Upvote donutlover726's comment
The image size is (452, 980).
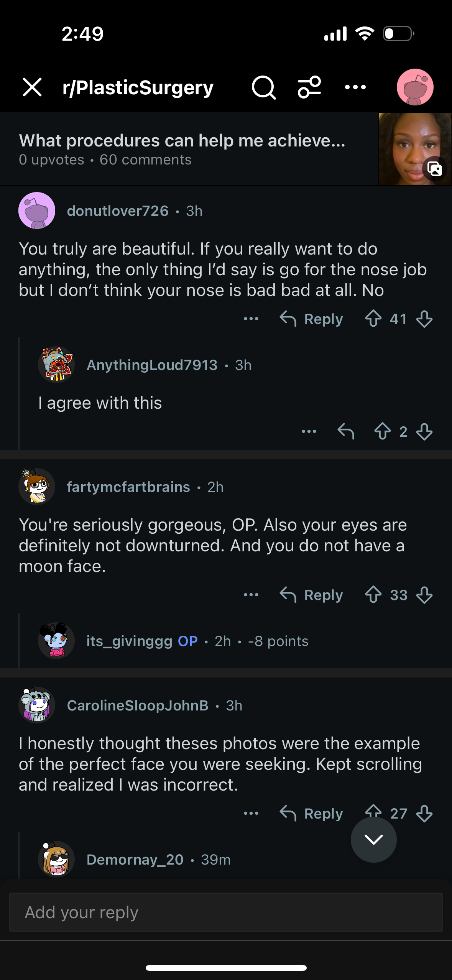373,319
